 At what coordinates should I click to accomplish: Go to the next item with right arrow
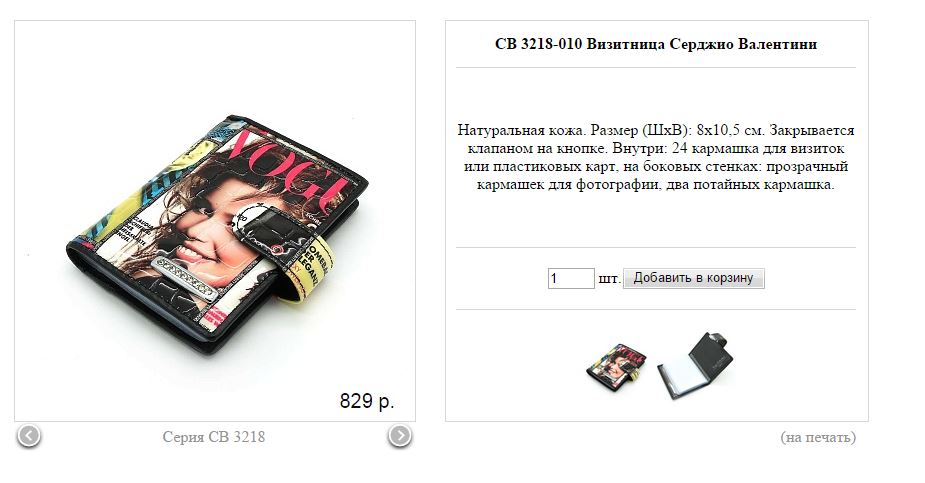point(399,436)
